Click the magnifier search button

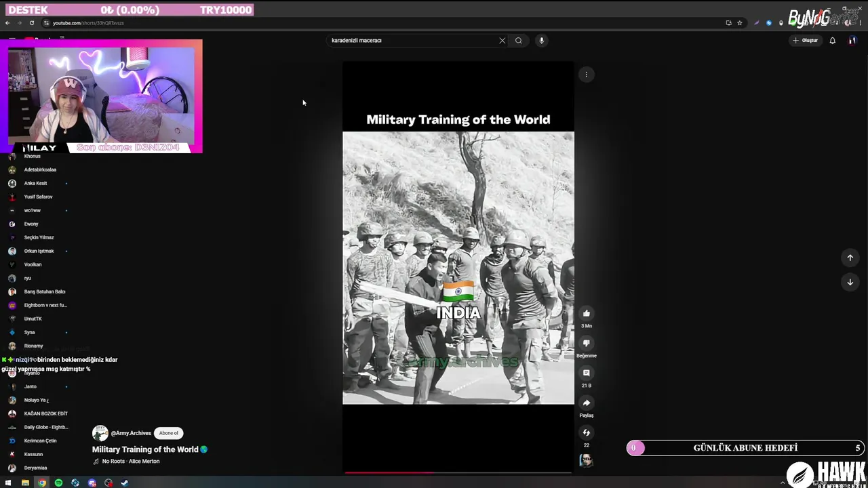(519, 41)
